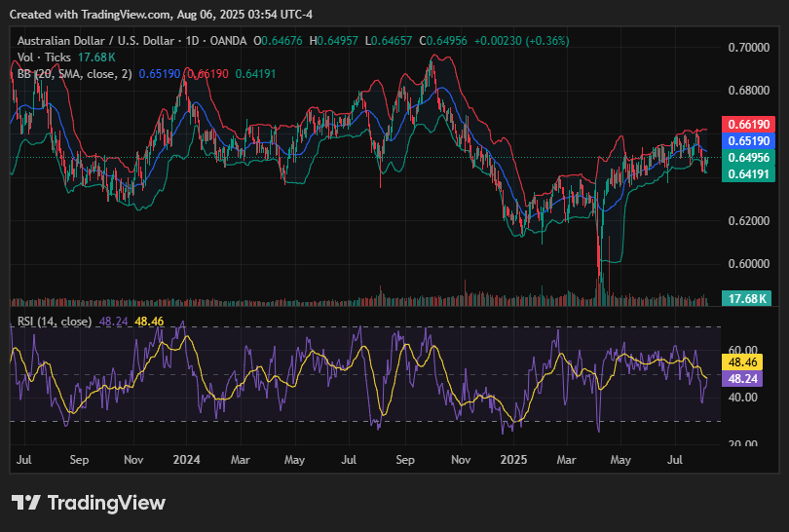Image resolution: width=789 pixels, height=532 pixels.
Task: Select the RSI (14, close) legend label
Action: (x=55, y=322)
